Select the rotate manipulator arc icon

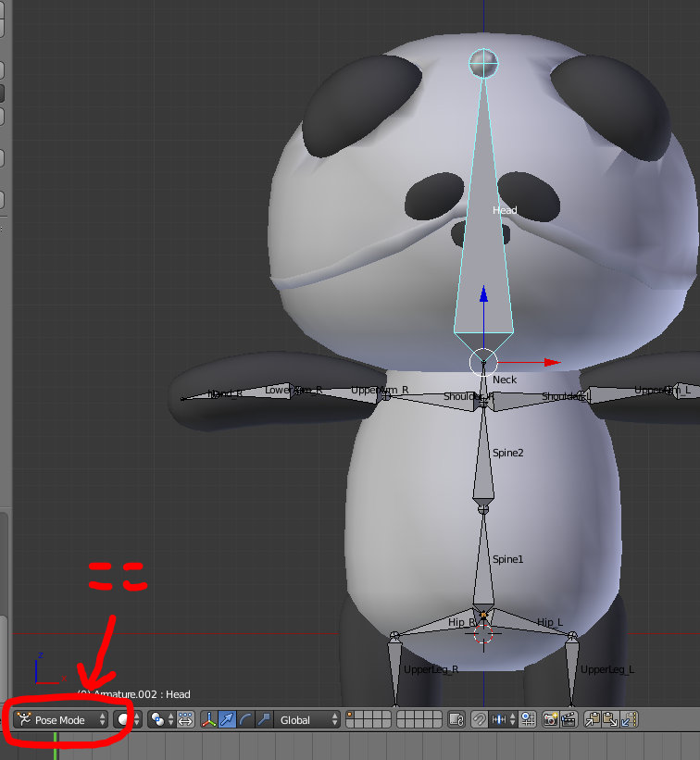(x=245, y=720)
